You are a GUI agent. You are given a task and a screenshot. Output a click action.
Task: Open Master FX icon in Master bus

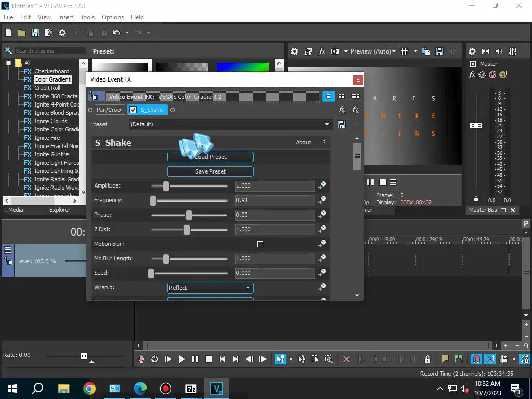tap(472, 75)
